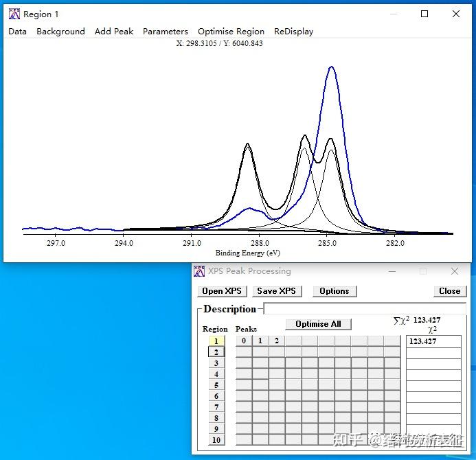Screen dimensions: 476x460
Task: Click the Save XPS button
Action: coord(277,291)
